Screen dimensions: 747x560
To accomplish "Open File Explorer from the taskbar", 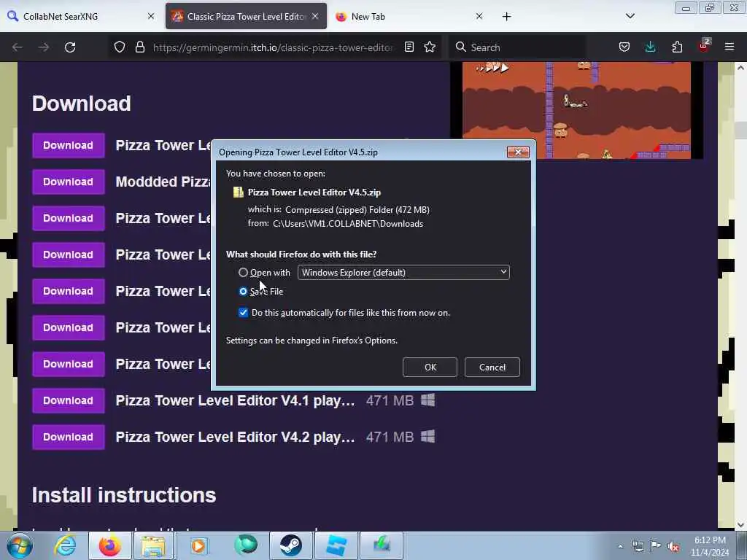I will (x=153, y=545).
